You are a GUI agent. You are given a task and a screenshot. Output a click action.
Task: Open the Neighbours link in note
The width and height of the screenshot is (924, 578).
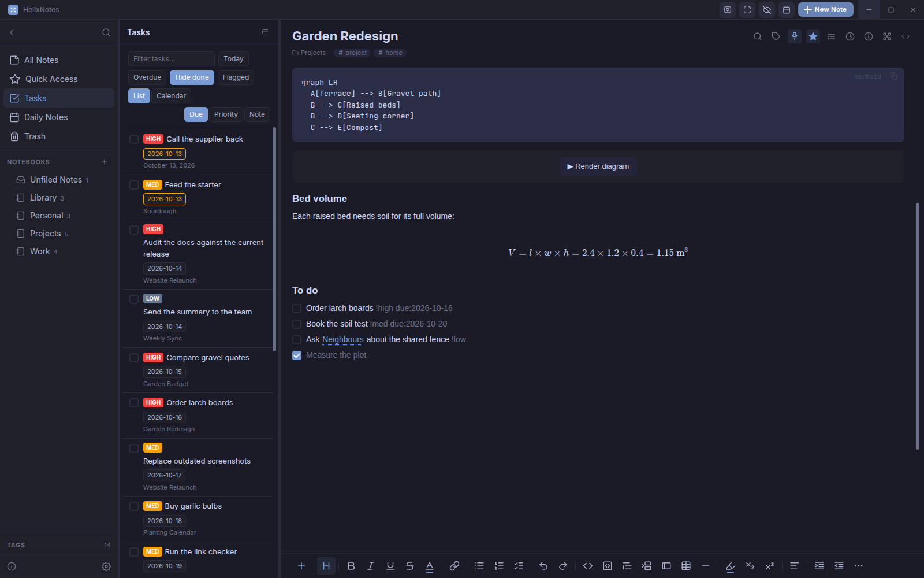pos(343,340)
